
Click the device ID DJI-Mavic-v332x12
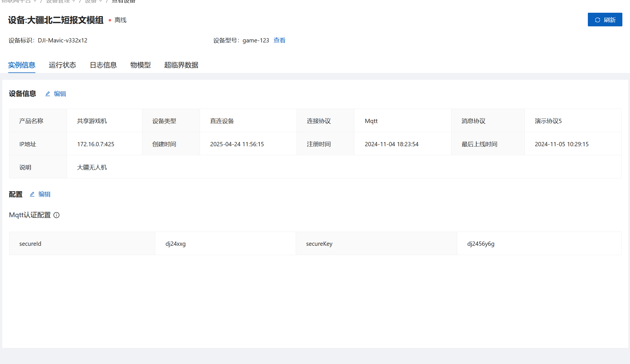pos(63,40)
